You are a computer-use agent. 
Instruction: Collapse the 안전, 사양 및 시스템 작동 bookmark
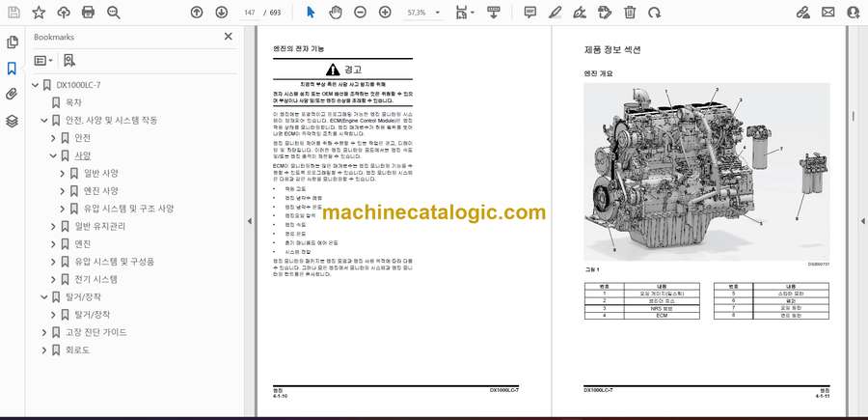point(44,121)
